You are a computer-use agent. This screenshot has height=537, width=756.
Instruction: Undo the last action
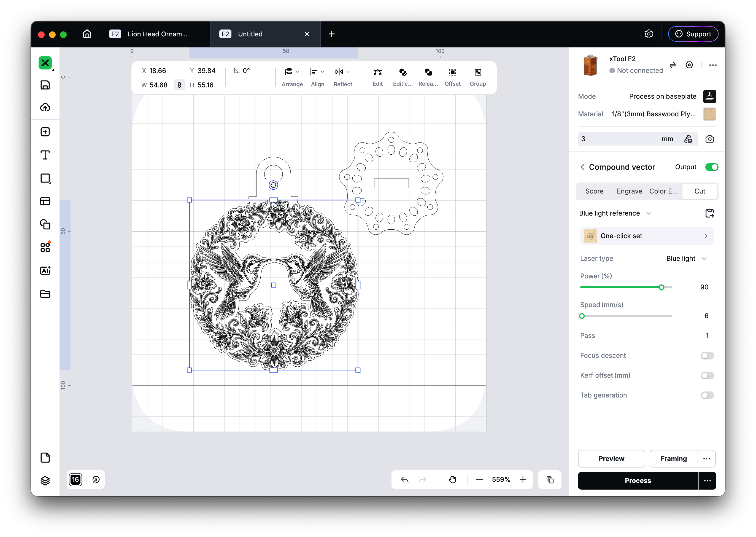pyautogui.click(x=404, y=479)
